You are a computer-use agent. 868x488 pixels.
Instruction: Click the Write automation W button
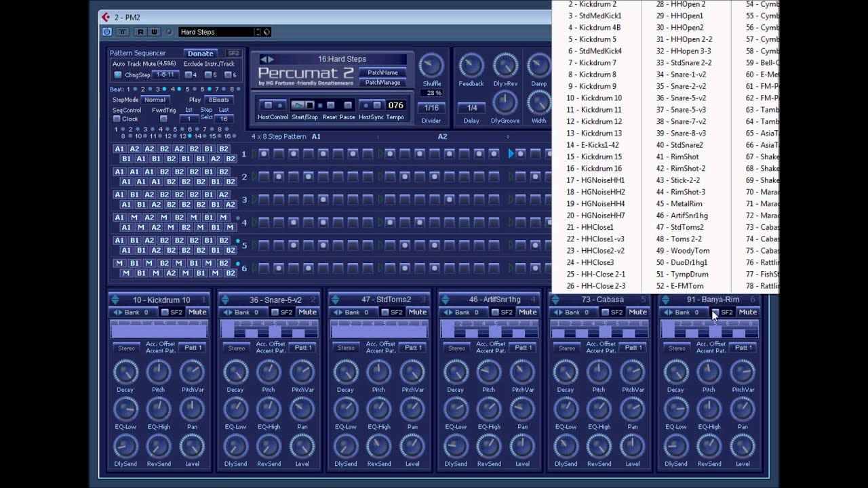pyautogui.click(x=154, y=32)
